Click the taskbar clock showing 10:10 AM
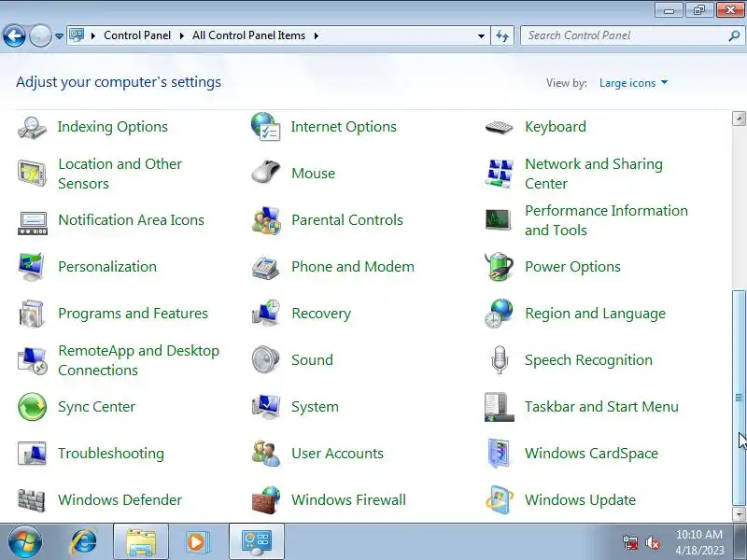This screenshot has height=560, width=747. tap(699, 542)
